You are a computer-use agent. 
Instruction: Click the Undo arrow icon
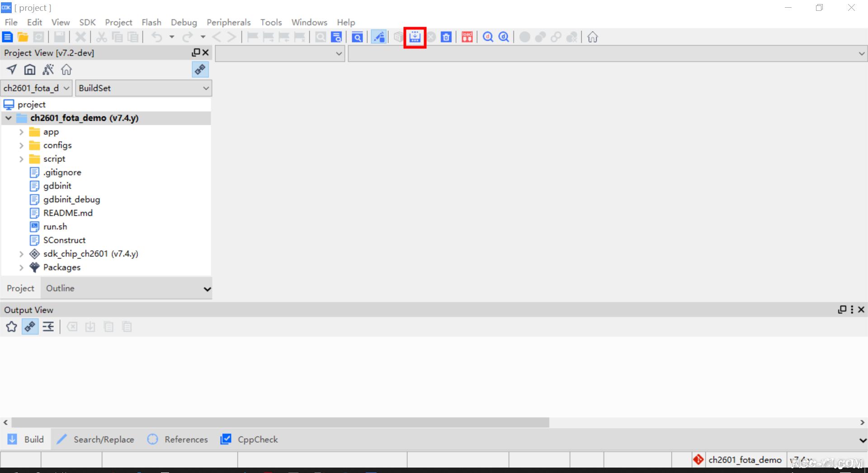[x=157, y=37]
